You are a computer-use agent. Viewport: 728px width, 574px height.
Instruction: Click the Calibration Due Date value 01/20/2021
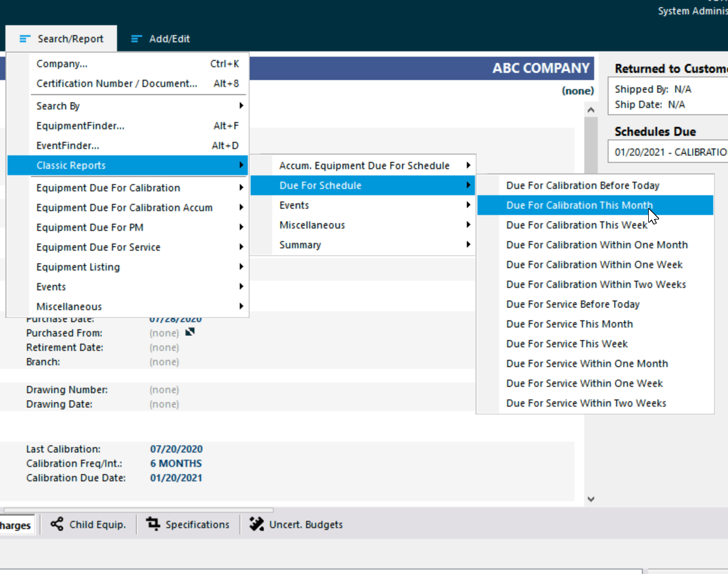pyautogui.click(x=176, y=478)
